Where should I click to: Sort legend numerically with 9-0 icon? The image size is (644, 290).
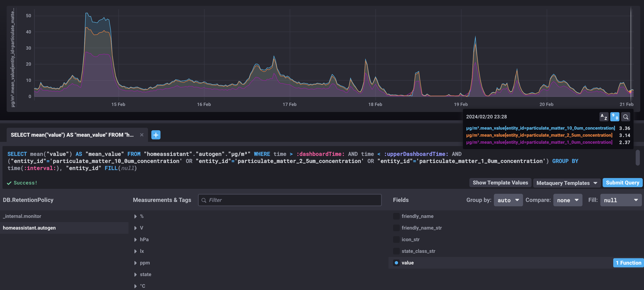615,117
